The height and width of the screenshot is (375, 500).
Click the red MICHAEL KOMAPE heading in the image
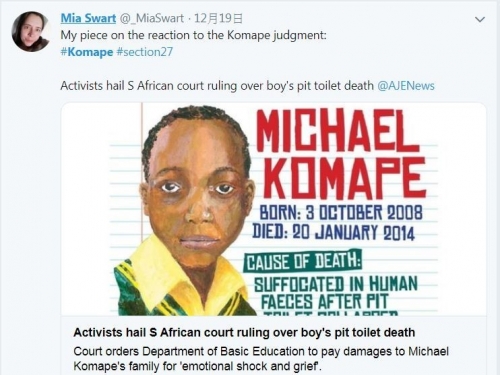pos(341,153)
